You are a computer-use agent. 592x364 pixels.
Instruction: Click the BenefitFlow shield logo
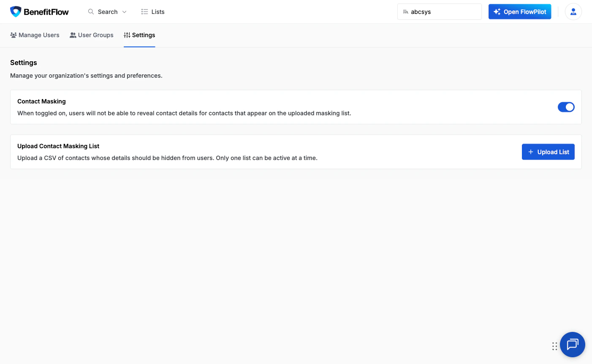point(15,11)
